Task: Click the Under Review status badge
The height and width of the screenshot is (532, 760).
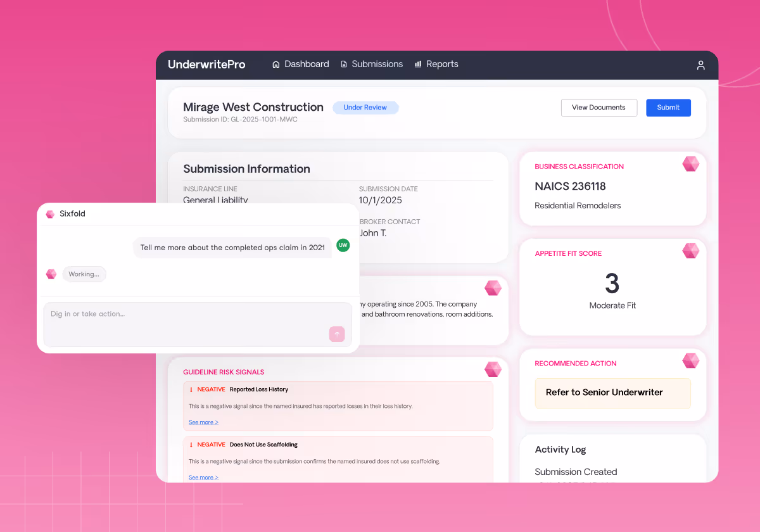Action: coord(365,108)
